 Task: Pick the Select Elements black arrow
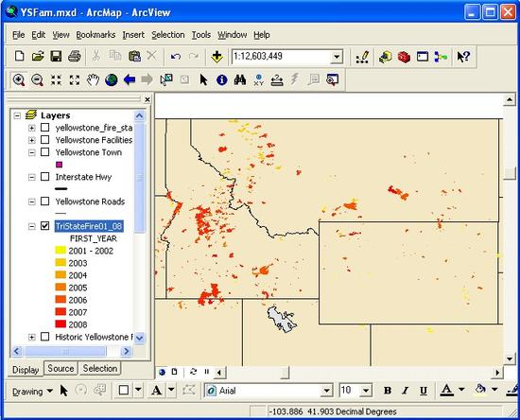pos(203,79)
